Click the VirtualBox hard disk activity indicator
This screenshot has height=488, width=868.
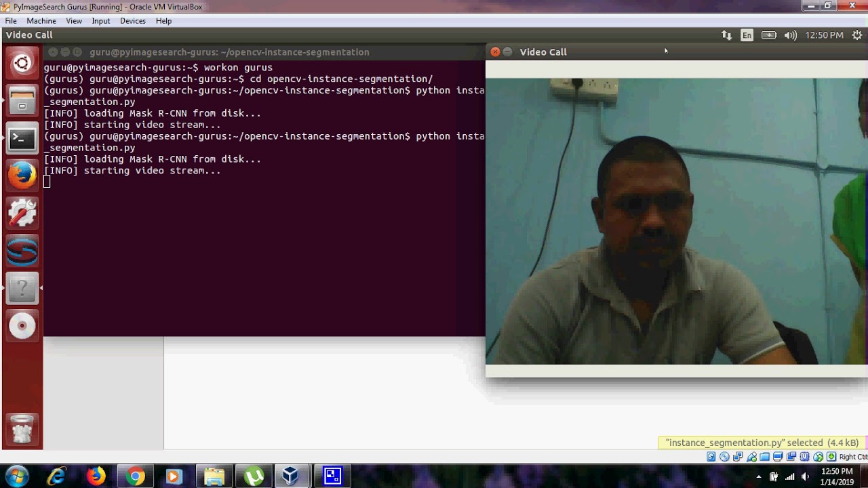(711, 457)
